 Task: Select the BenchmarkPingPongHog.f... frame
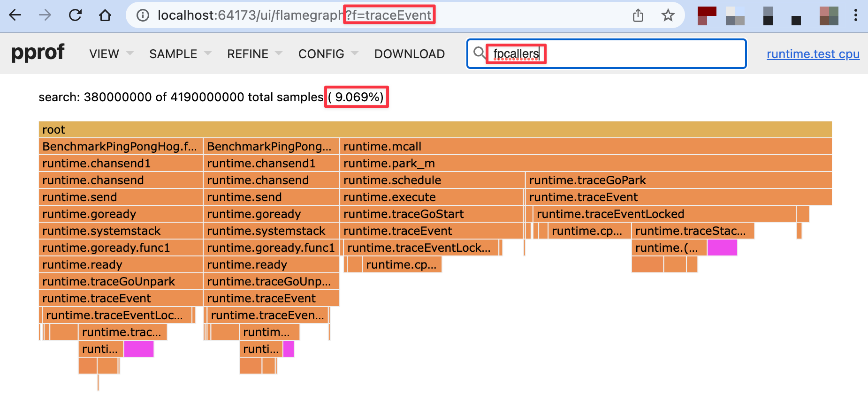point(121,146)
